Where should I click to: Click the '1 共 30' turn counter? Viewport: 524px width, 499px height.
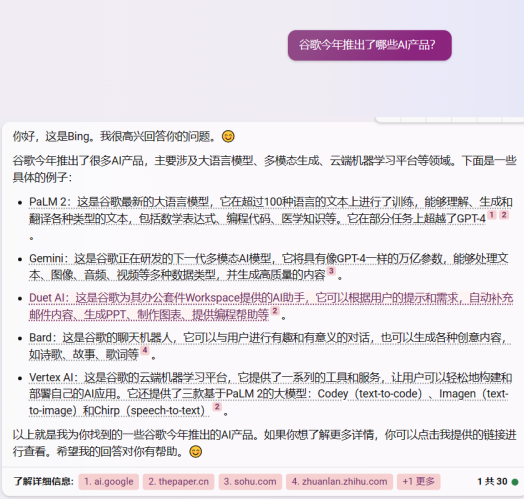coord(492,482)
